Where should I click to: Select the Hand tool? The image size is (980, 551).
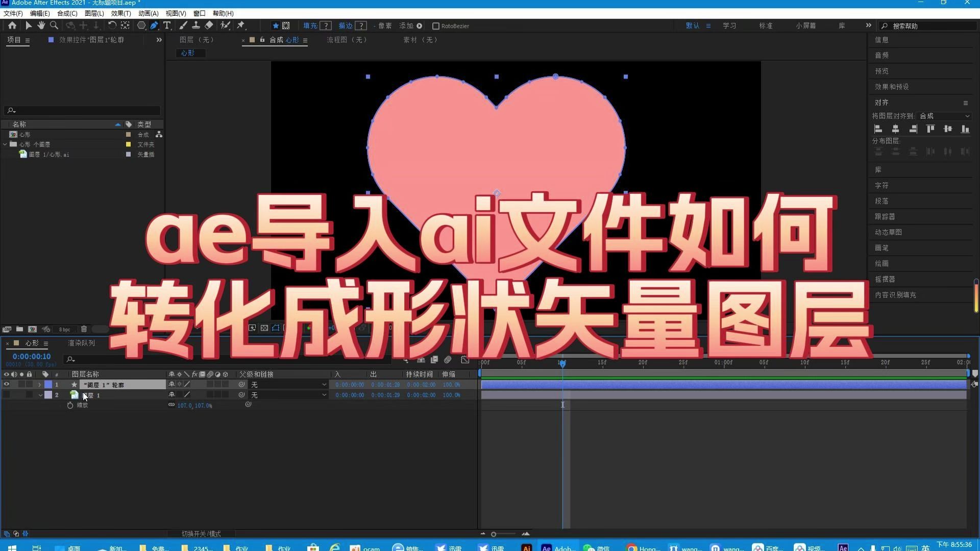[41, 26]
